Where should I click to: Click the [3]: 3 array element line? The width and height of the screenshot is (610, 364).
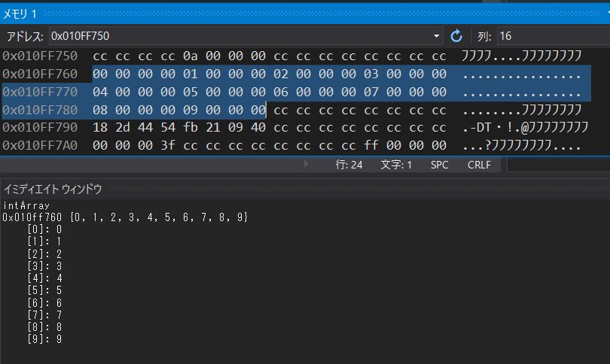tap(44, 265)
